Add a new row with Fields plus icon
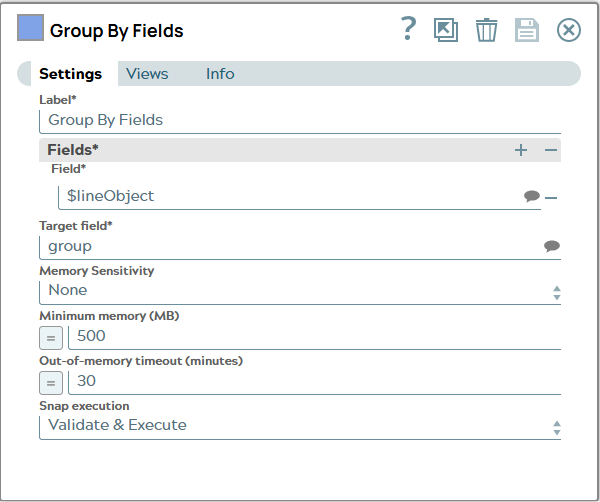 tap(521, 150)
